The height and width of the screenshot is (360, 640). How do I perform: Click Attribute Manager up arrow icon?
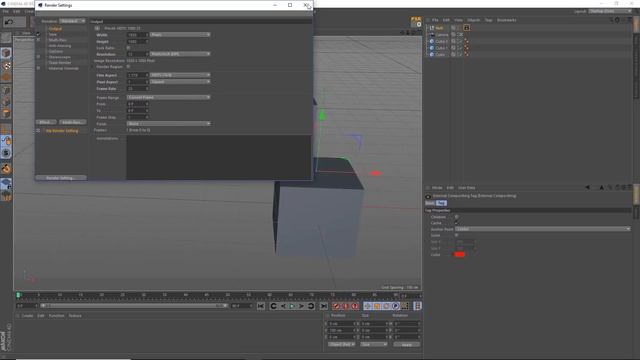coord(602,188)
